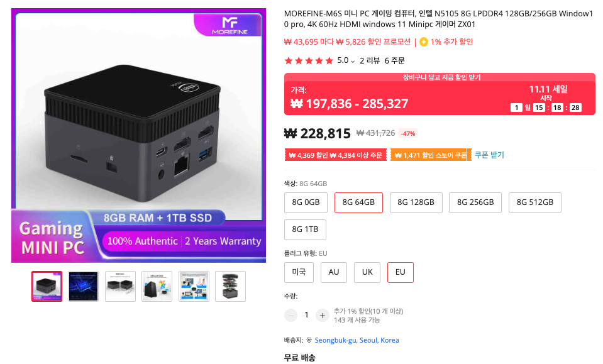Open Seongbuk-gu, Seoul, Korea shipping location
Screen dimensions: 603x364
(x=357, y=340)
